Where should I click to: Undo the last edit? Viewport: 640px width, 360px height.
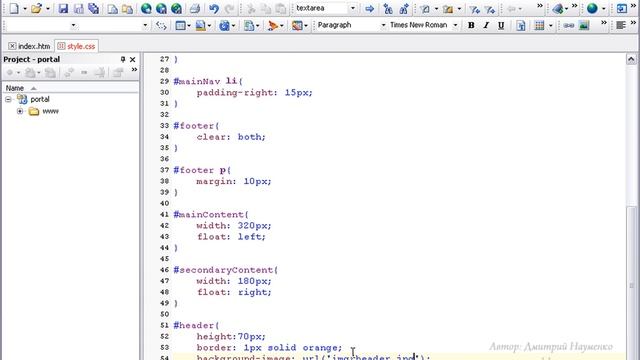click(213, 8)
